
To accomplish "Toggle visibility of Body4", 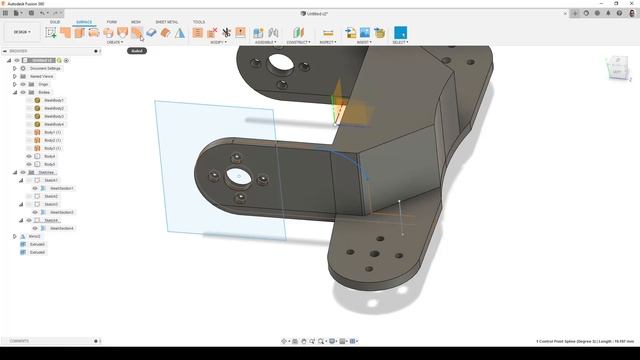I will [29, 156].
